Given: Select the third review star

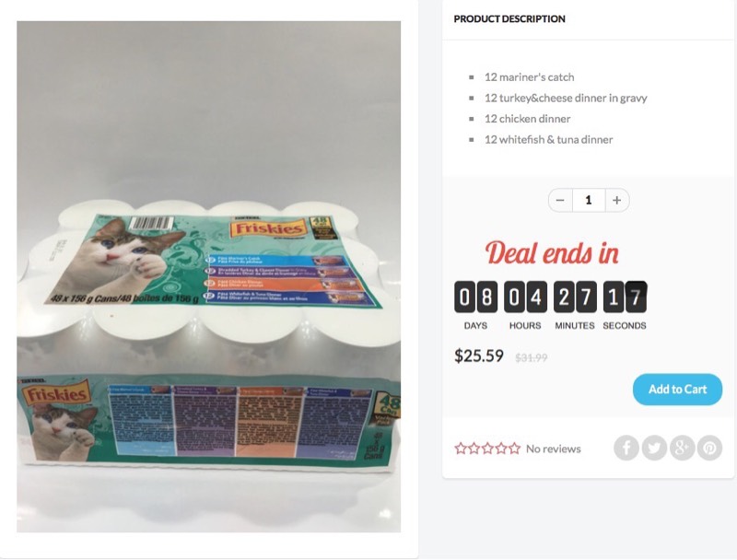Looking at the screenshot, I should coord(487,449).
